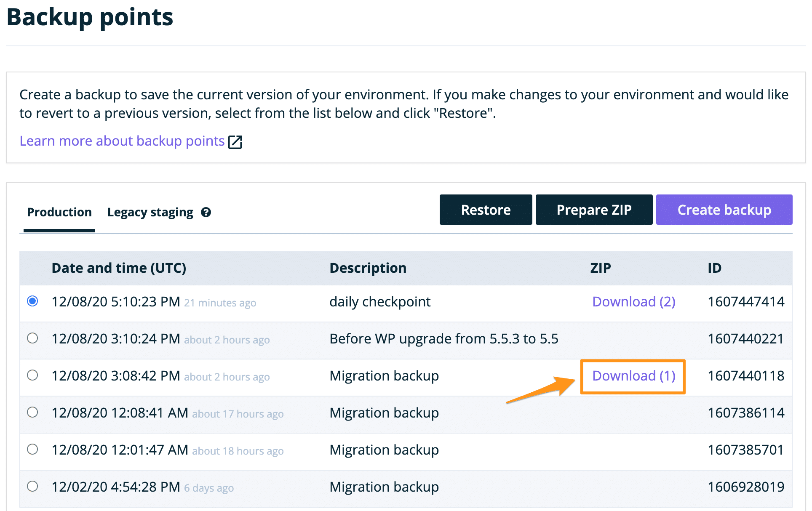Image resolution: width=812 pixels, height=511 pixels.
Task: Open Learn more about backup points
Action: [121, 141]
